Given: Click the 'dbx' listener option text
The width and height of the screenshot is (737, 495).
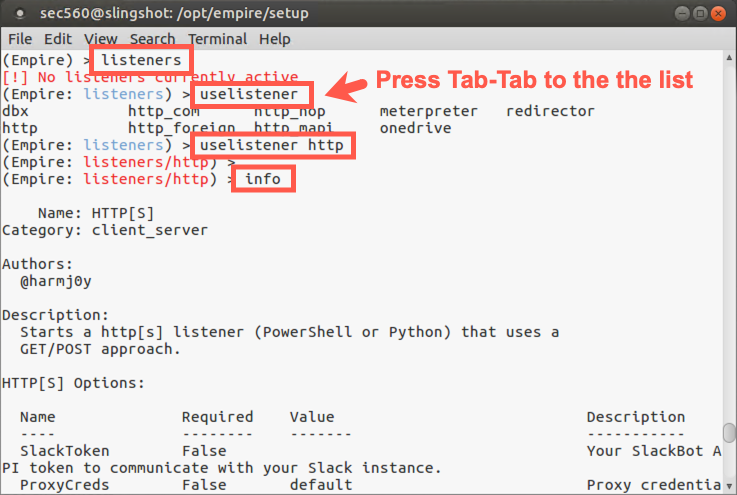Looking at the screenshot, I should [16, 111].
